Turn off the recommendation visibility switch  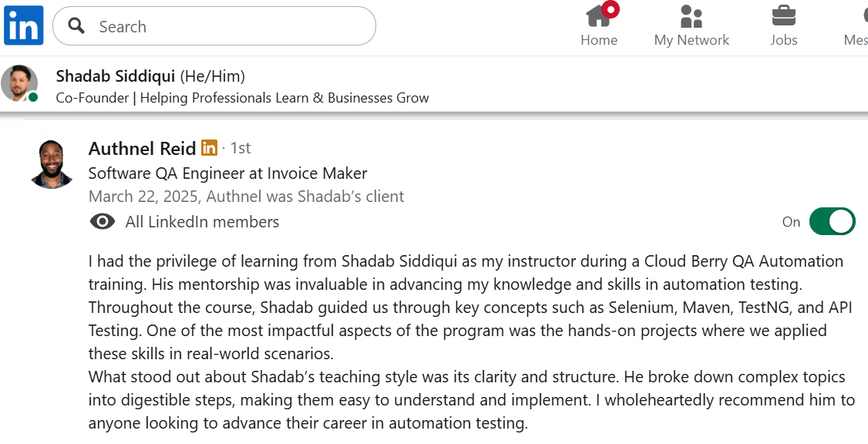click(832, 221)
